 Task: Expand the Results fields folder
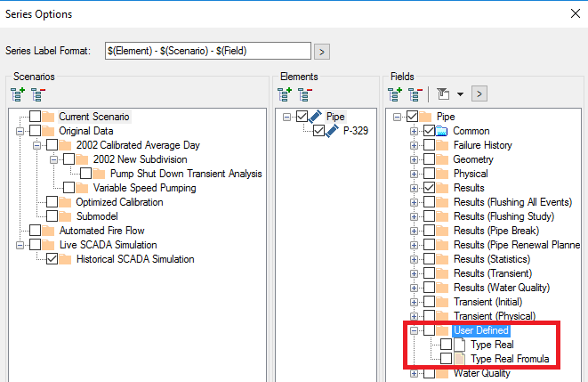point(414,189)
